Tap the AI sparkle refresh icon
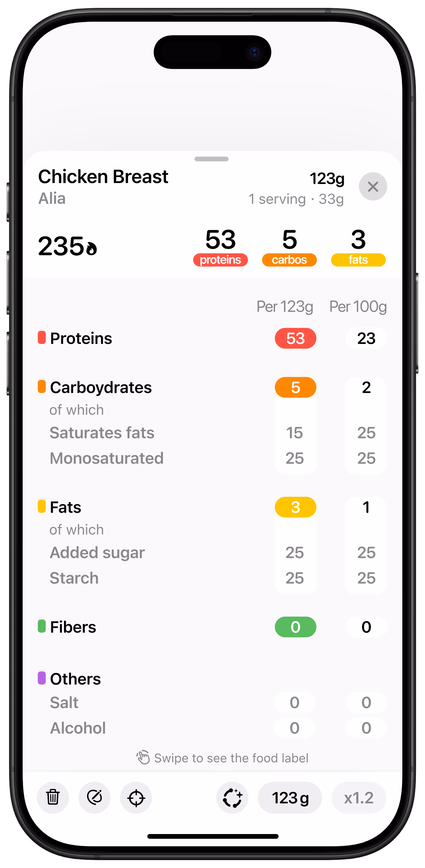This screenshot has height=868, width=425. pyautogui.click(x=232, y=797)
